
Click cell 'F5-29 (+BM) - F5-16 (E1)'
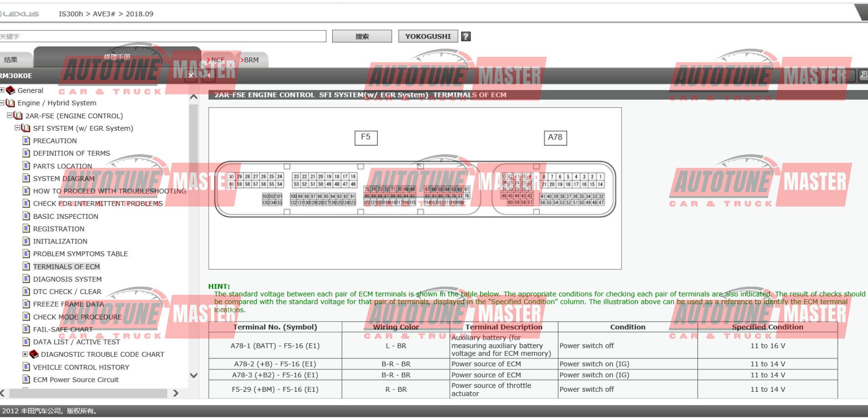(x=275, y=389)
